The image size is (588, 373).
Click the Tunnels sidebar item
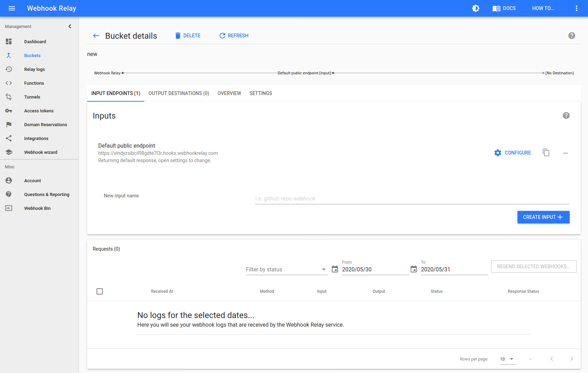click(x=32, y=97)
